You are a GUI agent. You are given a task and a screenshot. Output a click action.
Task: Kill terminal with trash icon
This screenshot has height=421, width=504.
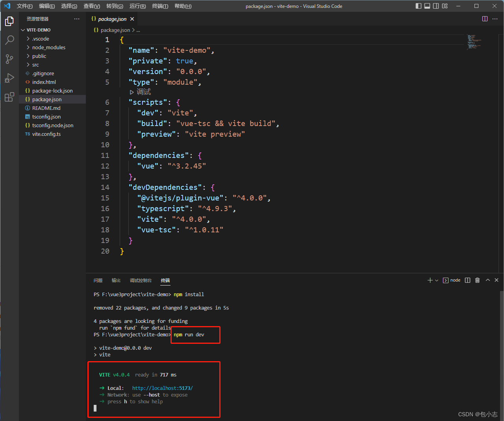477,280
